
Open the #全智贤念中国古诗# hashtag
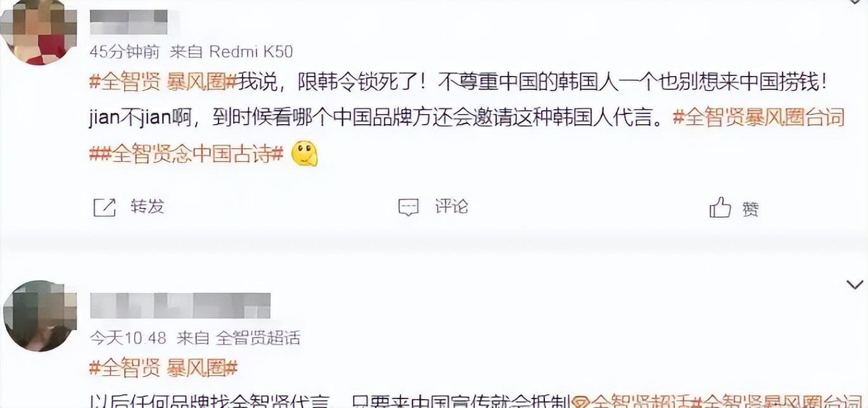click(x=186, y=154)
